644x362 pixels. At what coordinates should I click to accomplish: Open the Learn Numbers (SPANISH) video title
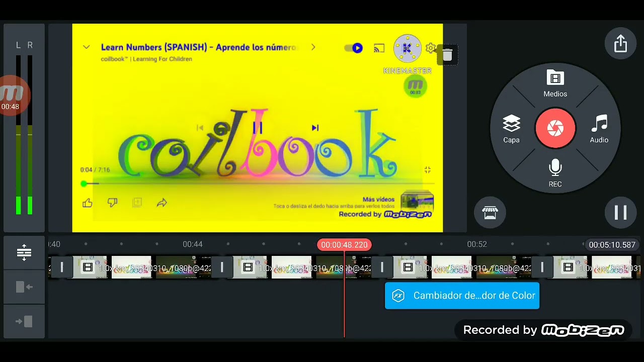tap(199, 47)
